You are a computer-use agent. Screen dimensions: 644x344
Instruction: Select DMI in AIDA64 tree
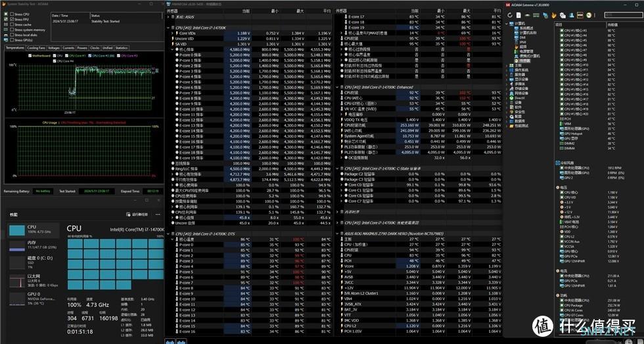pyautogui.click(x=522, y=37)
